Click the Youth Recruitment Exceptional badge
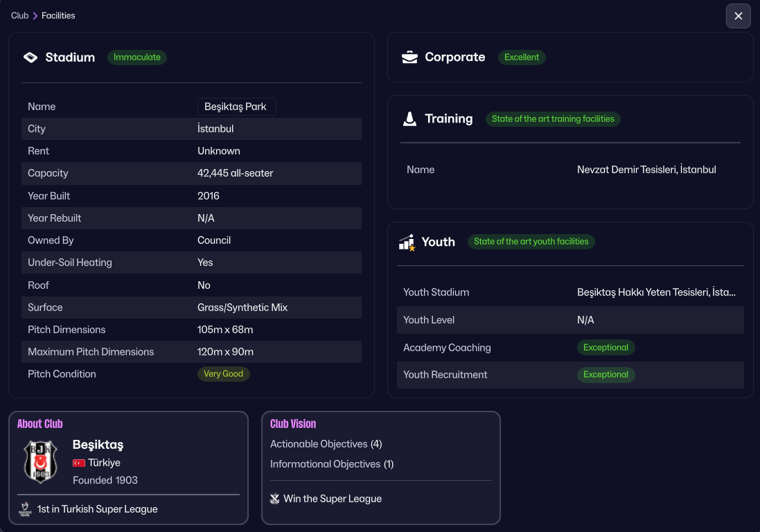 click(606, 375)
